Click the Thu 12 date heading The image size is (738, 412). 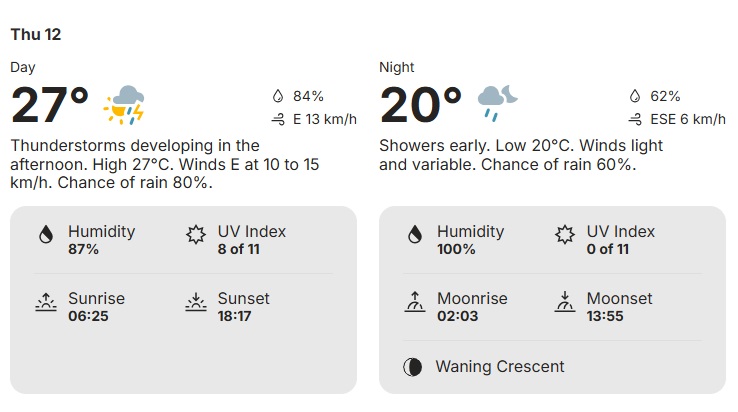36,34
